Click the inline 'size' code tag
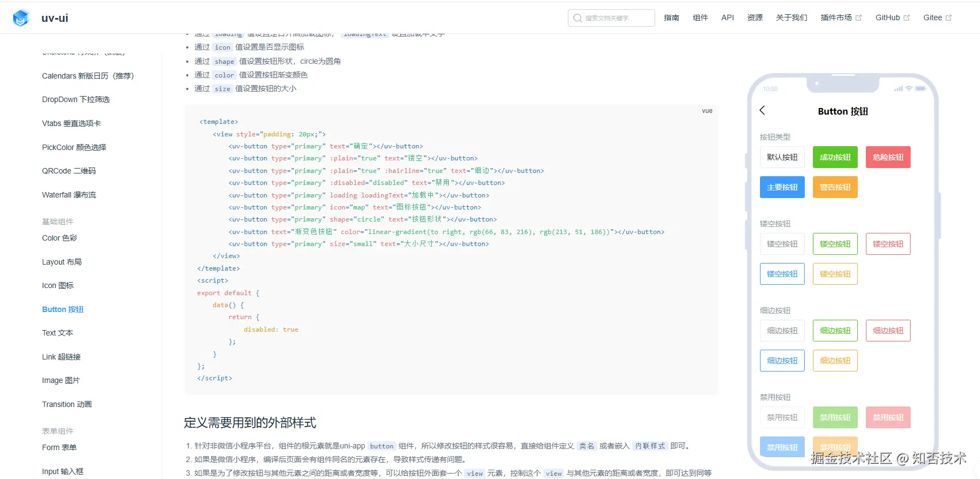This screenshot has width=980, height=479. tap(222, 89)
